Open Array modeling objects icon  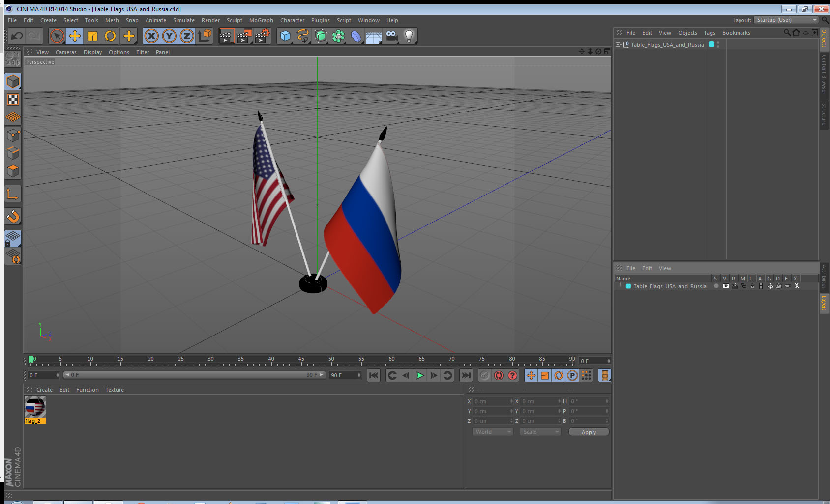pyautogui.click(x=338, y=36)
